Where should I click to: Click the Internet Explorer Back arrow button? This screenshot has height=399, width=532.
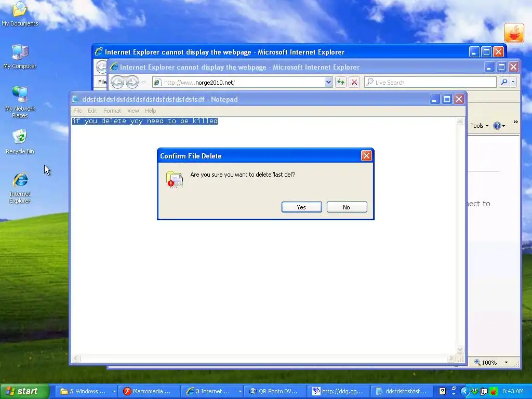118,82
